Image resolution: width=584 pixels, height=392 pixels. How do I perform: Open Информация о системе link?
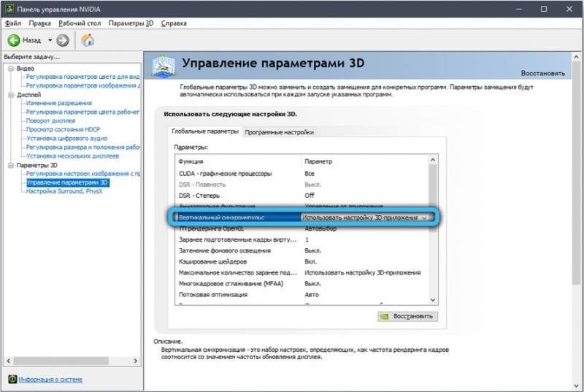point(50,380)
